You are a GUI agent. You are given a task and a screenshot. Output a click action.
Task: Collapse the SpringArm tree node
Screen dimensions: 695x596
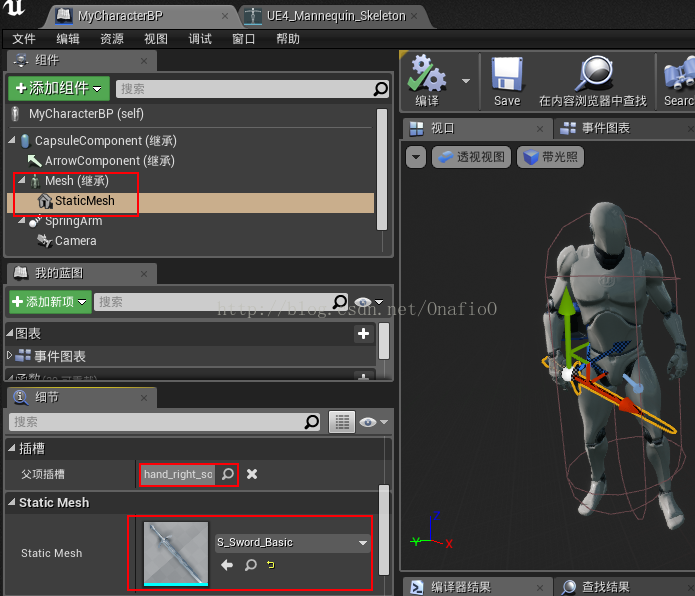(22, 220)
